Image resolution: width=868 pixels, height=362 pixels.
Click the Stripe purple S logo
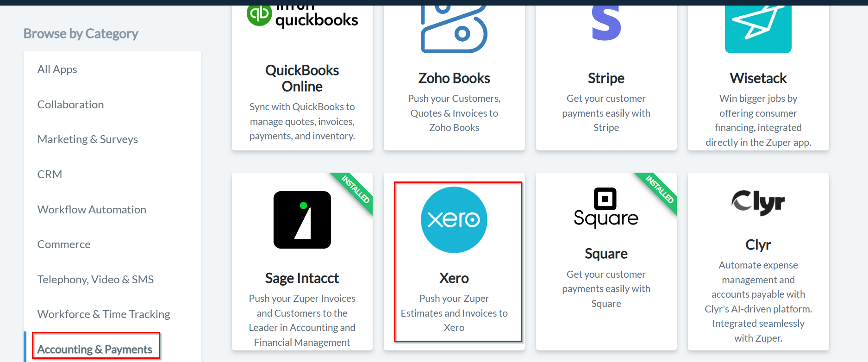coord(606,23)
